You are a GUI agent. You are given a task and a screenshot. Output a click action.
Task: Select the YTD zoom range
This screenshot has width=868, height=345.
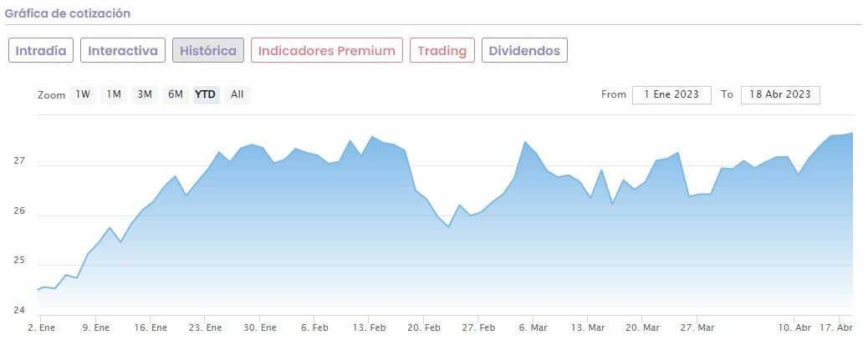click(205, 94)
